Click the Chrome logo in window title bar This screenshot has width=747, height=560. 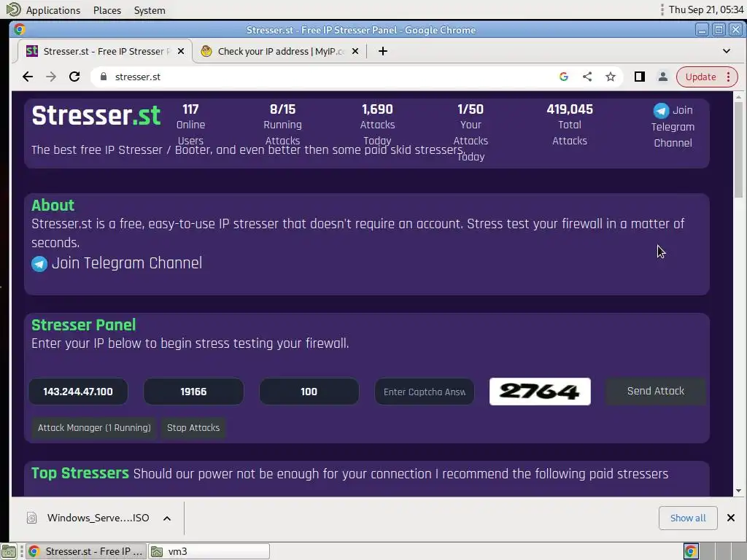coord(20,29)
